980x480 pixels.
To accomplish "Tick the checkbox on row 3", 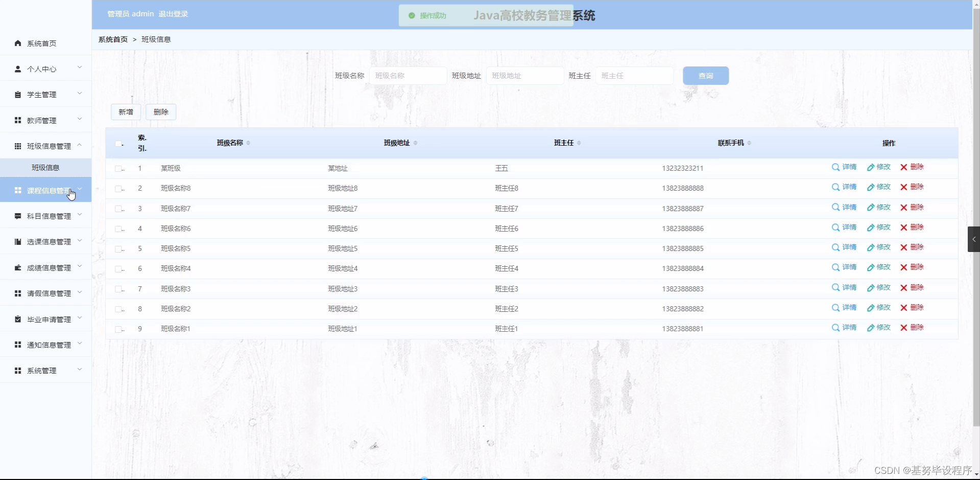I will (x=118, y=209).
